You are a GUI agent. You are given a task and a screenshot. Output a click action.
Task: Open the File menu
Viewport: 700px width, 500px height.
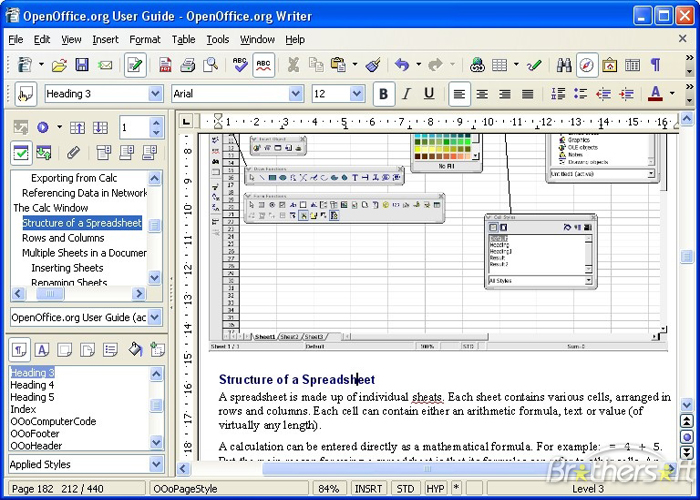(16, 40)
